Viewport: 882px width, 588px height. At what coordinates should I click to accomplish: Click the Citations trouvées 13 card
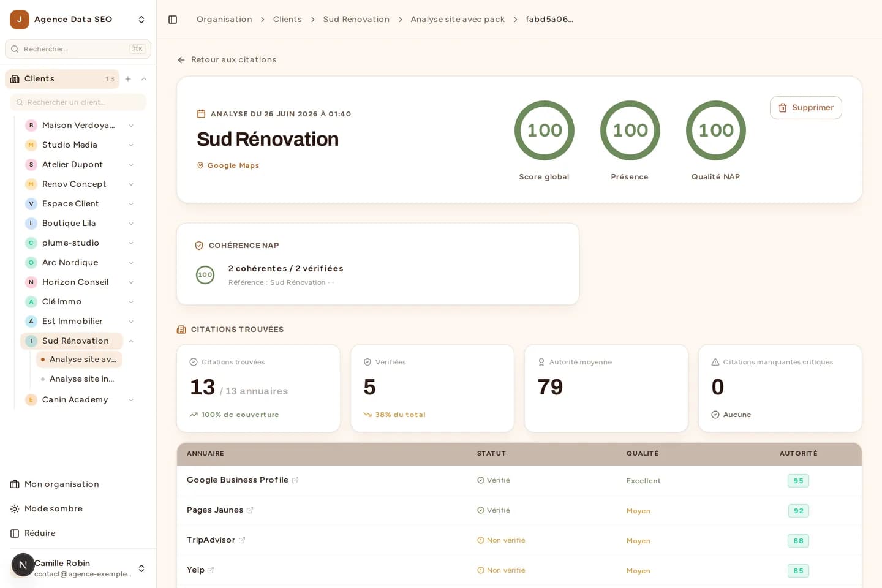(x=258, y=388)
